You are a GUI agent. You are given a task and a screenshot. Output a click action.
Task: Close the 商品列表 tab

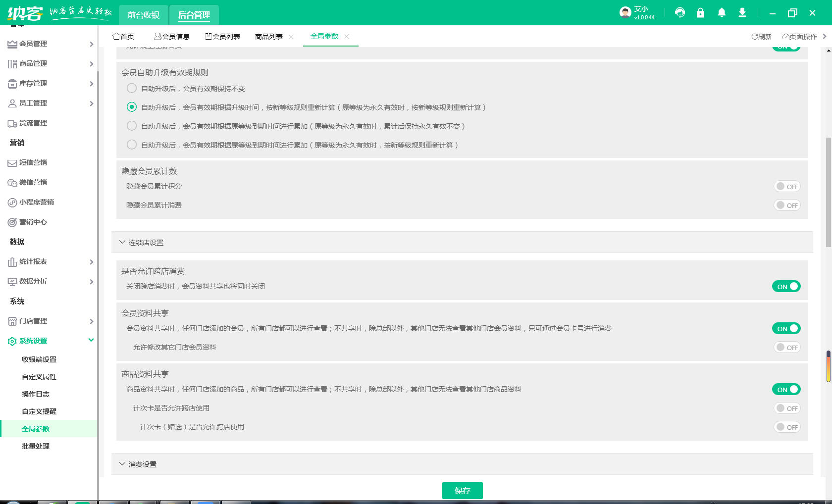pyautogui.click(x=291, y=37)
